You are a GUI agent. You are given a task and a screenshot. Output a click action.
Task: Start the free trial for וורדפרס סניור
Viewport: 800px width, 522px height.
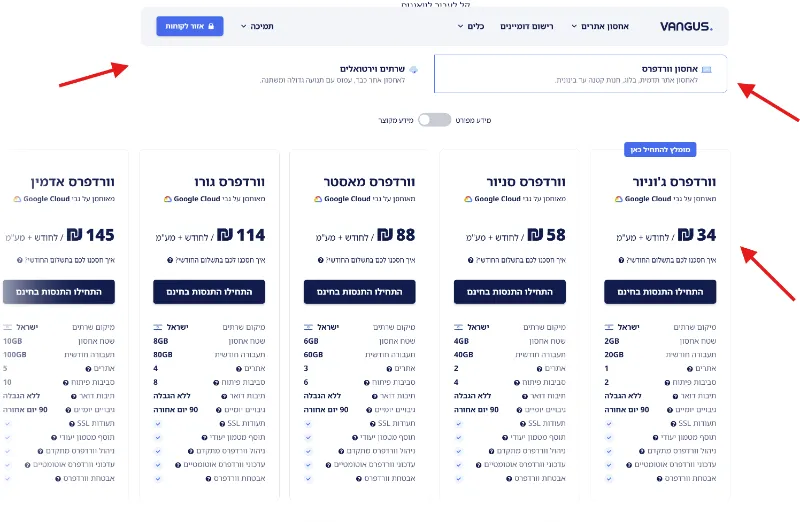tap(510, 292)
